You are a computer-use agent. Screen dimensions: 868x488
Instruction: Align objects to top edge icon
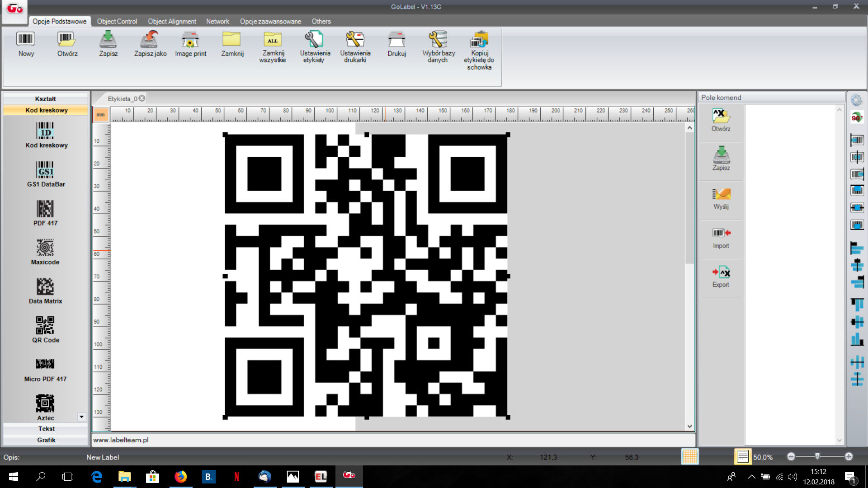pos(857,304)
